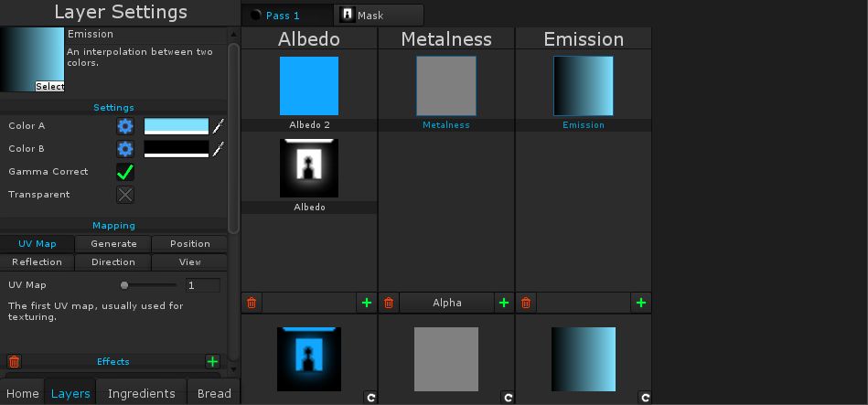Add a new layer to the Emission column
868x405 pixels.
pyautogui.click(x=641, y=303)
